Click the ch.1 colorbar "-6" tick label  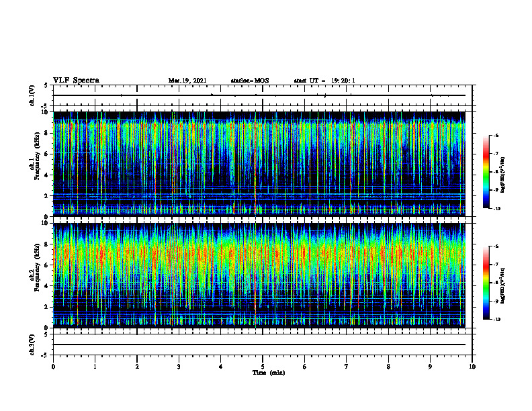click(x=496, y=135)
